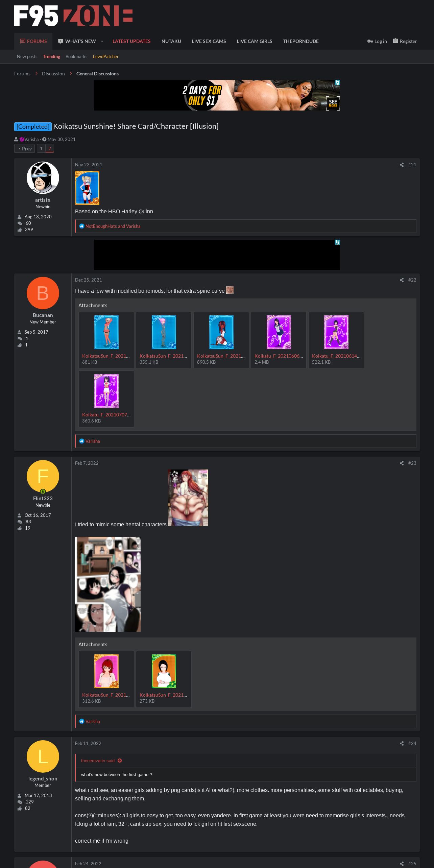Viewport: 434px width, 868px height.
Task: Open the 890.5 KB KoikatsuSun attachment
Action: coord(221,340)
